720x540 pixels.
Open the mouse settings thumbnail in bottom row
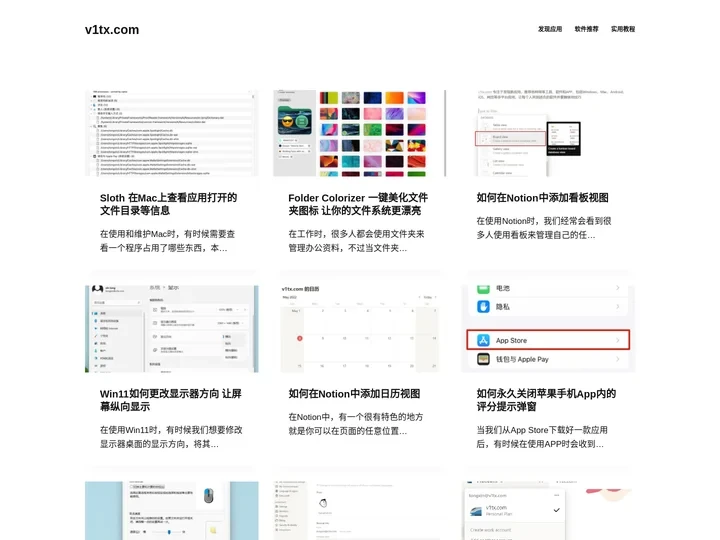172,511
